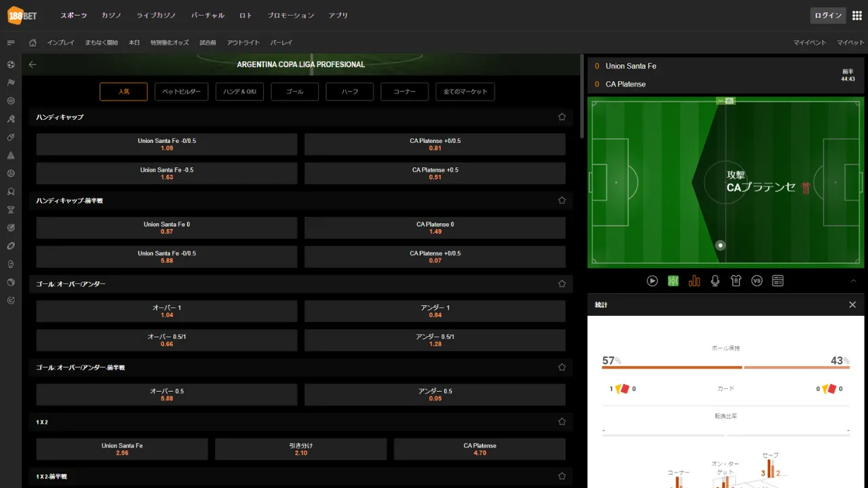Screen dimensions: 868x488
Task: Click the microphone commentary icon
Action: [x=715, y=281]
